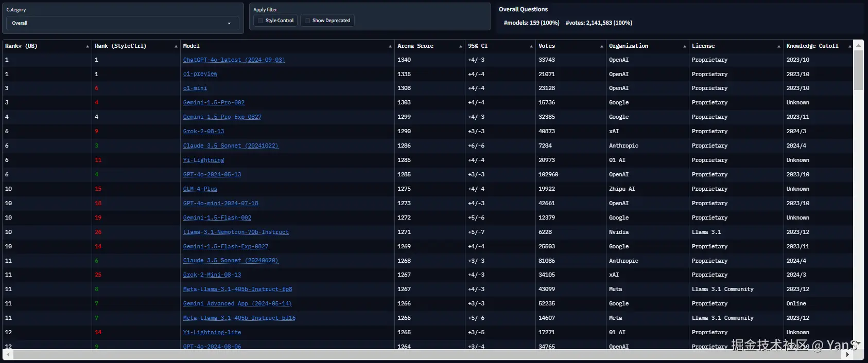Open the GPT-4o-2024-05-13 link
This screenshot has width=868, height=363.
pyautogui.click(x=212, y=175)
